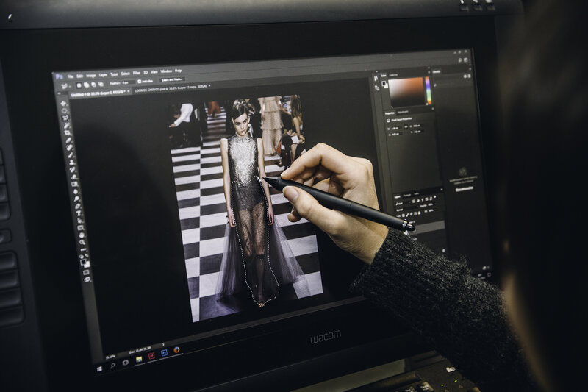Select the Pen tool
This screenshot has width=588, height=392.
tap(78, 207)
